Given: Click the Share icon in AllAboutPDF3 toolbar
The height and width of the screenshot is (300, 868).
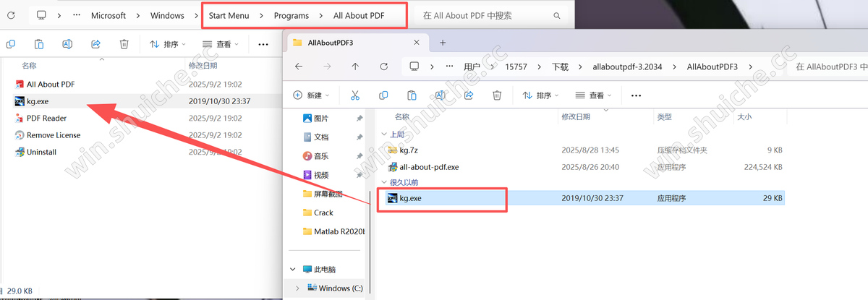Looking at the screenshot, I should pyautogui.click(x=468, y=95).
